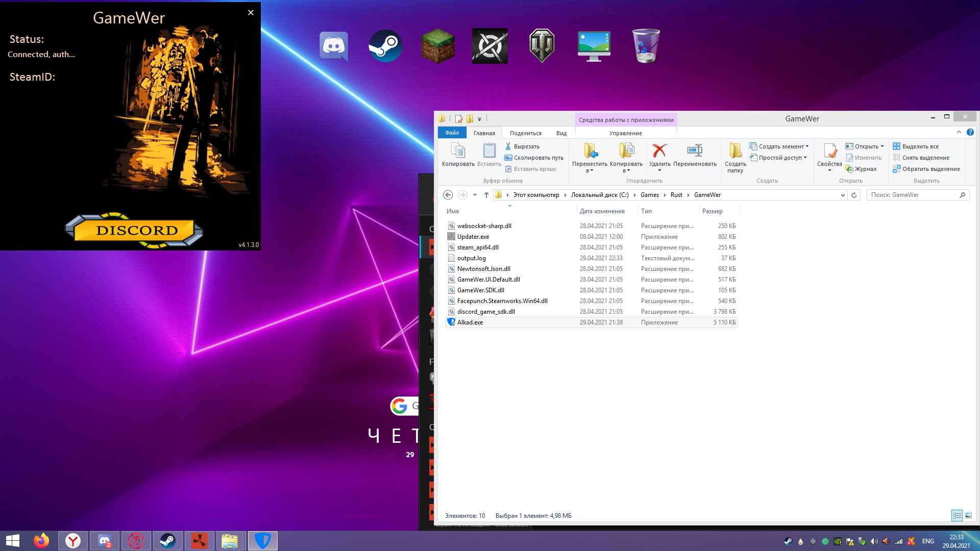Open the Windows Start button
This screenshot has height=551, width=980.
click(x=13, y=541)
